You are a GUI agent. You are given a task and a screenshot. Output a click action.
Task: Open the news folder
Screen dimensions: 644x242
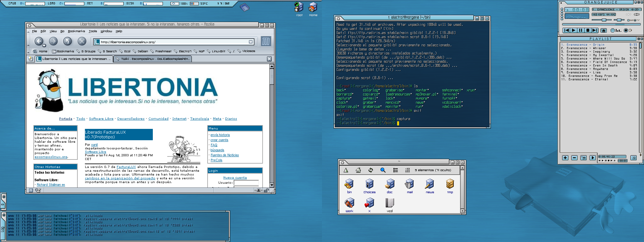click(x=430, y=186)
